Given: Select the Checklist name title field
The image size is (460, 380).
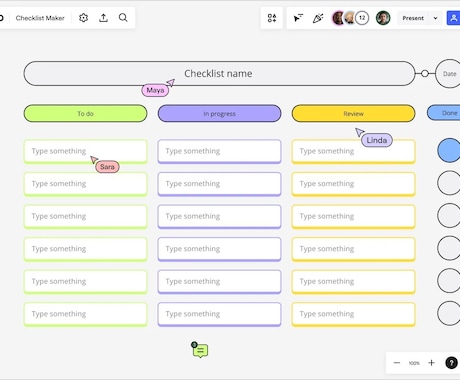Looking at the screenshot, I should (219, 73).
